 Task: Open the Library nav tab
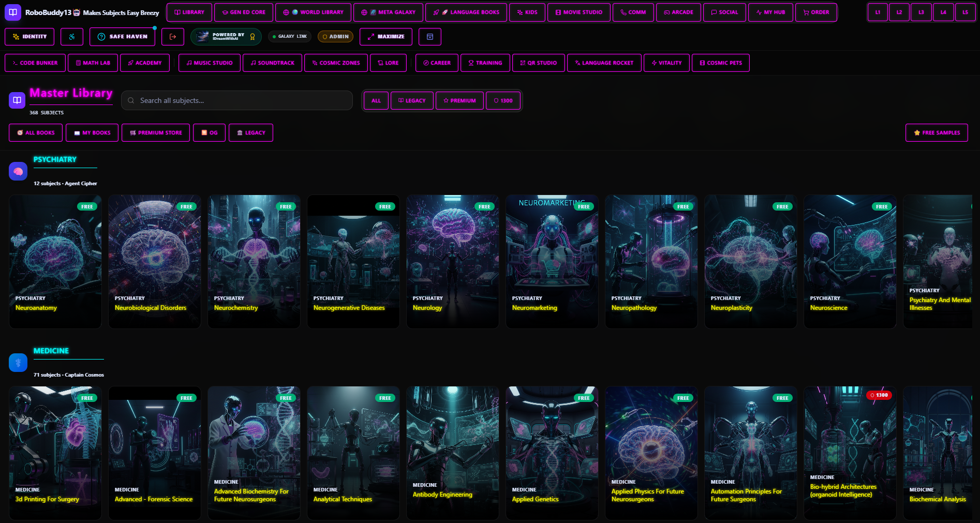pyautogui.click(x=189, y=12)
